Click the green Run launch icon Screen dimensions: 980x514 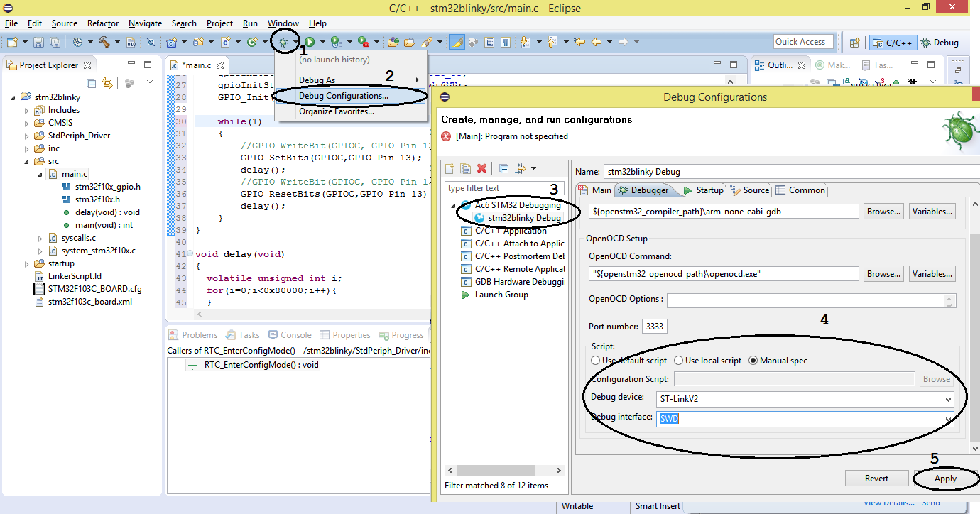tap(310, 43)
